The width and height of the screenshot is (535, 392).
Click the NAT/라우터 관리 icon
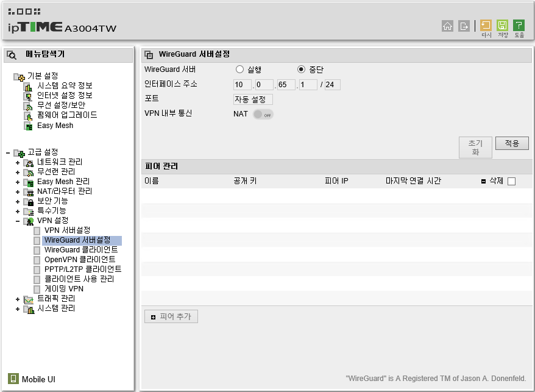click(x=28, y=192)
